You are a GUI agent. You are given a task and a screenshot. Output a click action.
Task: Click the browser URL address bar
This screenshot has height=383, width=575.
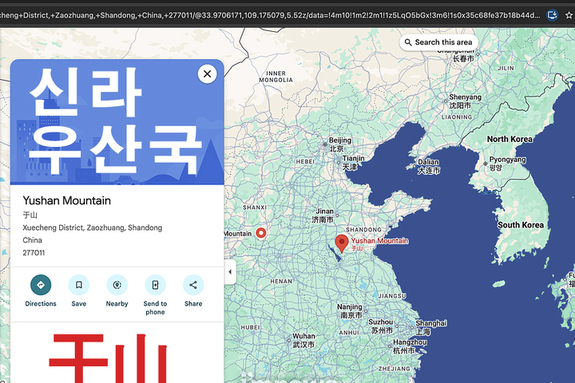pos(270,15)
